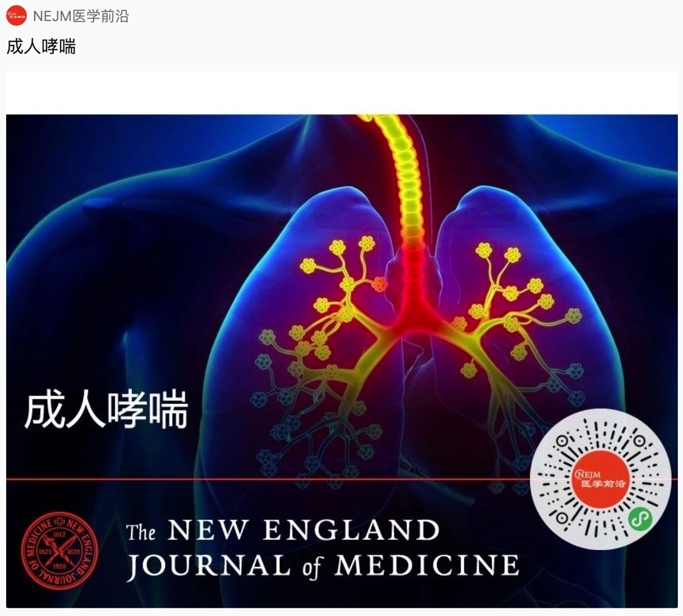Click the thin red horizontal divider line
The height and width of the screenshot is (616, 683).
267,479
